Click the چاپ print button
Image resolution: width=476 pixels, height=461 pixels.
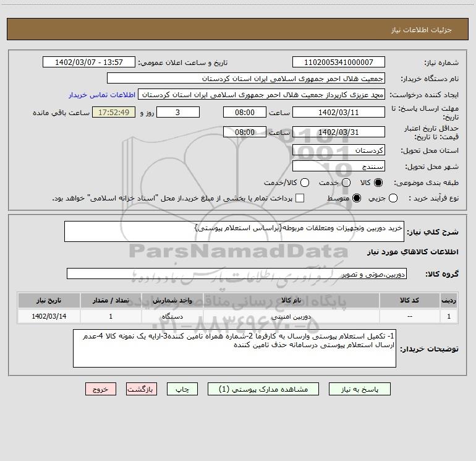pyautogui.click(x=182, y=389)
